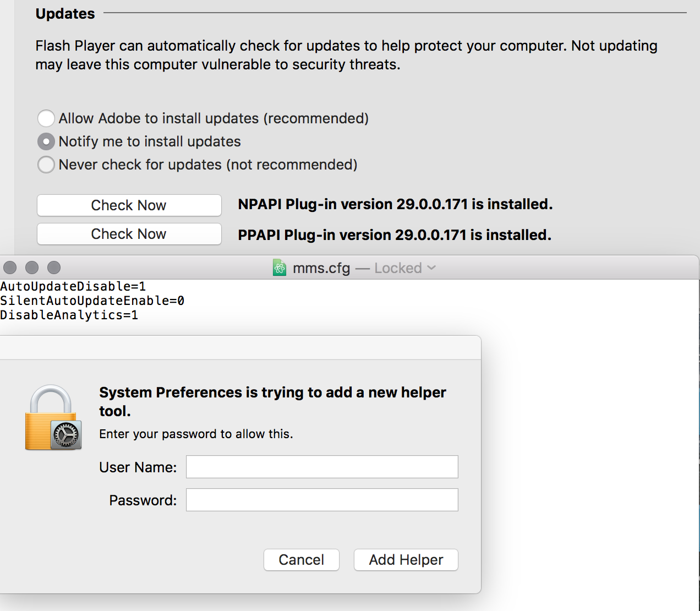This screenshot has width=700, height=611.
Task: Zoom the mms.cfg window
Action: [x=54, y=268]
